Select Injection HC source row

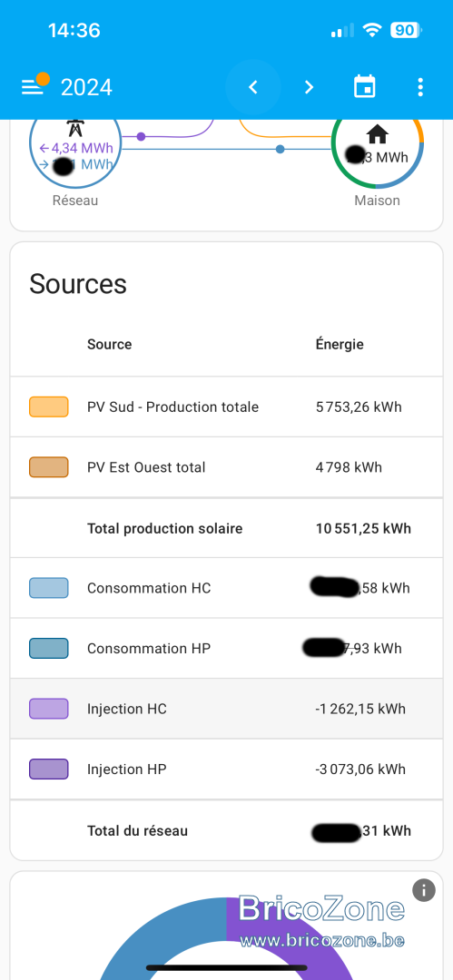coord(227,709)
